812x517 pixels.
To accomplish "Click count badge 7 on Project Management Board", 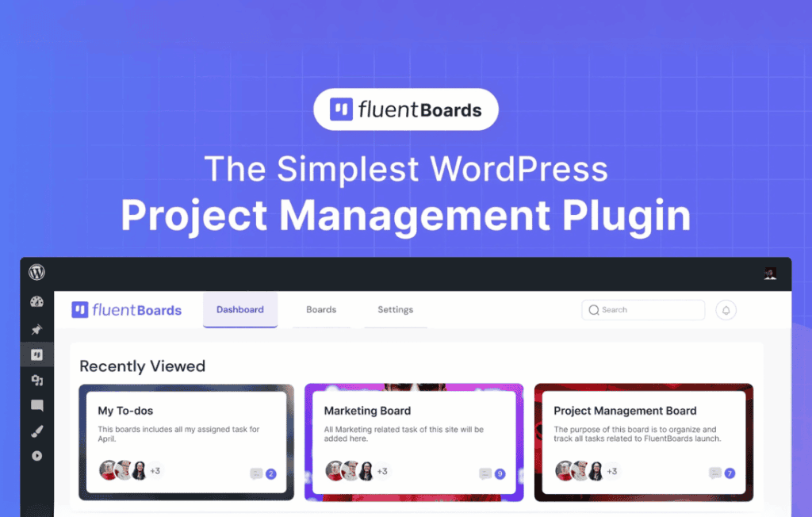I will pyautogui.click(x=730, y=473).
